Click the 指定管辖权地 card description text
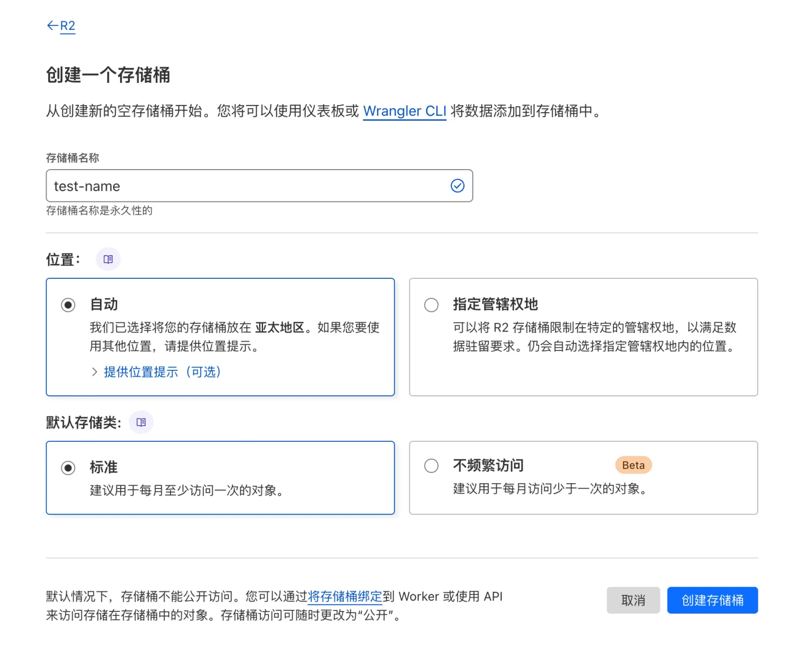This screenshot has height=651, width=812. [x=594, y=337]
